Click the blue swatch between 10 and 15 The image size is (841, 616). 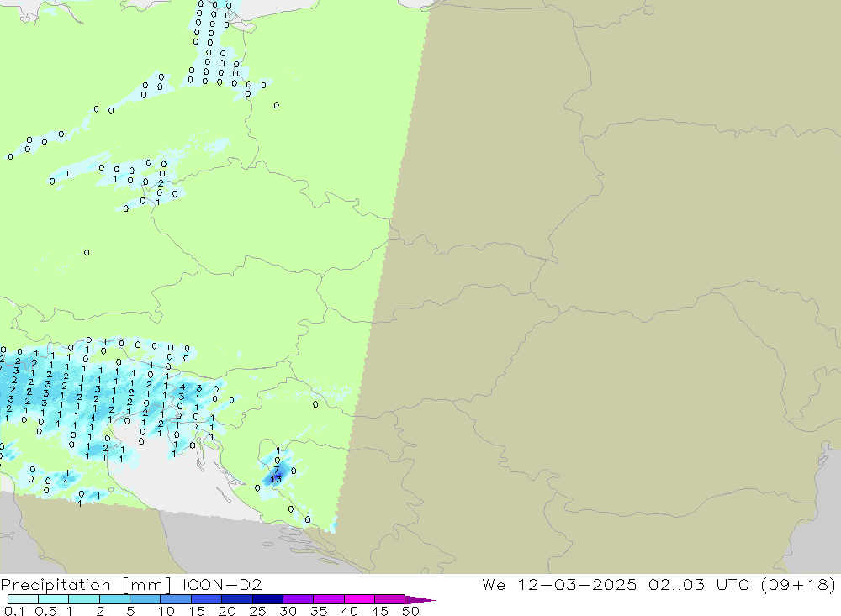(x=176, y=599)
